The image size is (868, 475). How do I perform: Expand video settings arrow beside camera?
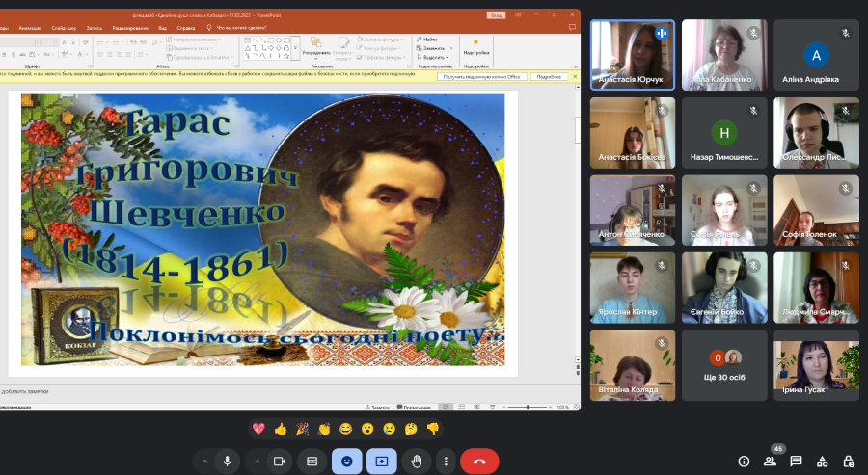(x=257, y=462)
